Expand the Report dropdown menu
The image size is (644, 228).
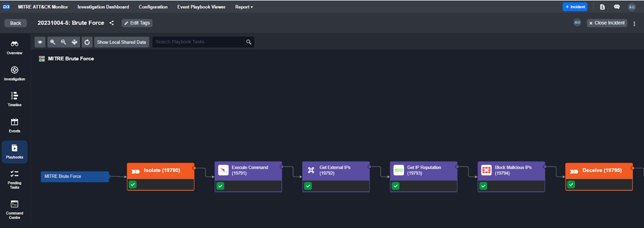coord(244,7)
